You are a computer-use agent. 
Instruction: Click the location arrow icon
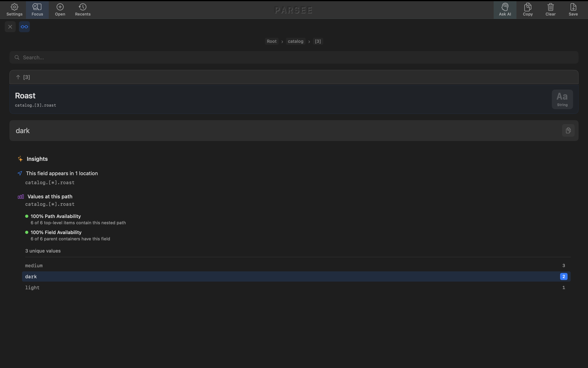20,173
